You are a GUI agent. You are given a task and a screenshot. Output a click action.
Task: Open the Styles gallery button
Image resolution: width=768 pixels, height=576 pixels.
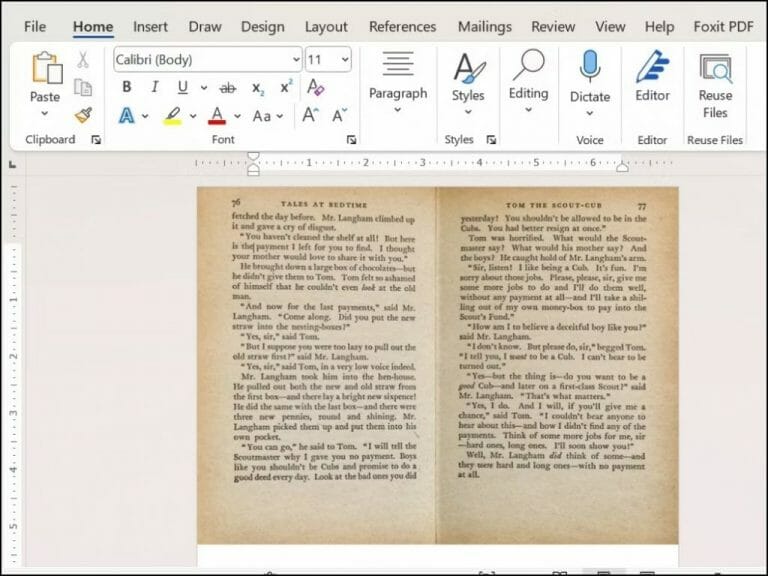(468, 82)
